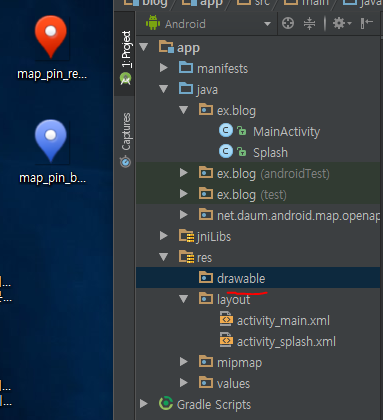383x420 pixels.
Task: Collapse the layout folder
Action: (183, 299)
